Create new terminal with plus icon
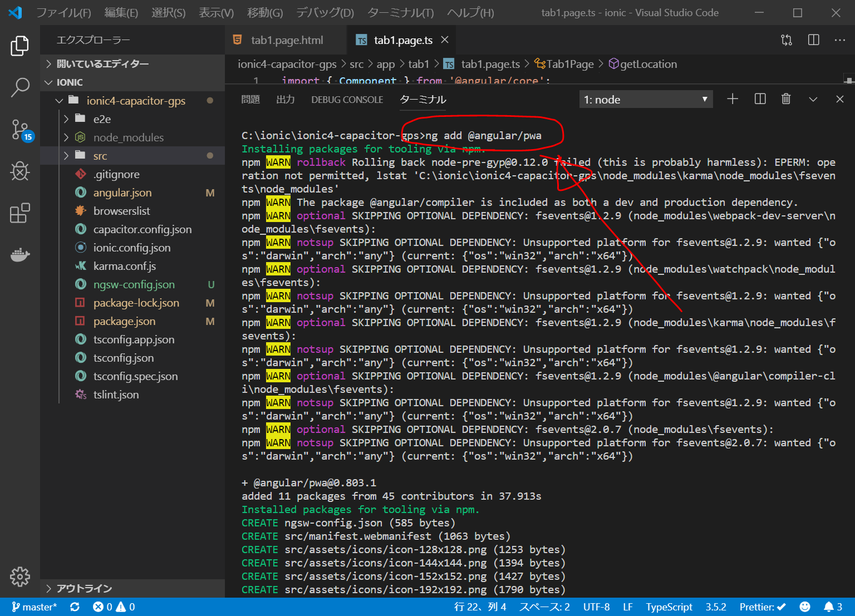The height and width of the screenshot is (616, 855). point(733,99)
